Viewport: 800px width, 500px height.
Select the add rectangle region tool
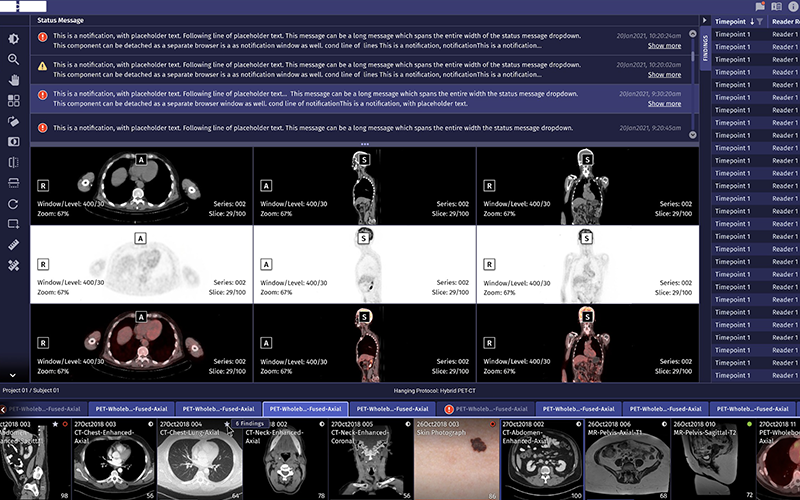coord(14,224)
